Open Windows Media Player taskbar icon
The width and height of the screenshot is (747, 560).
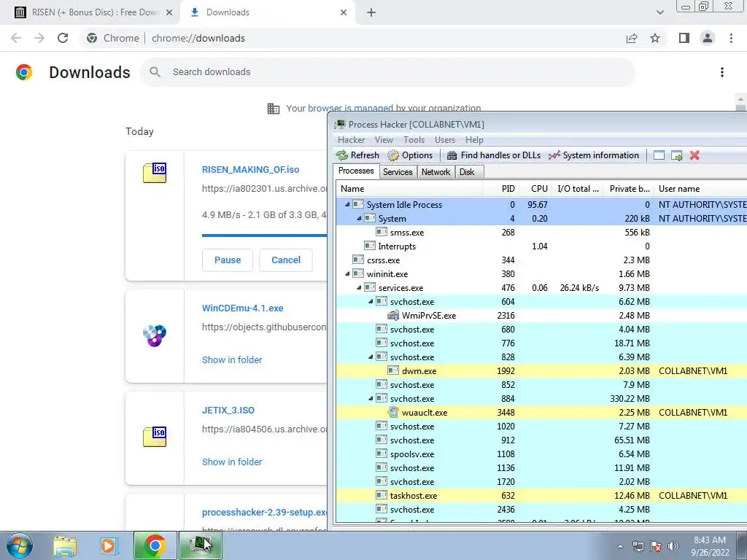click(109, 545)
